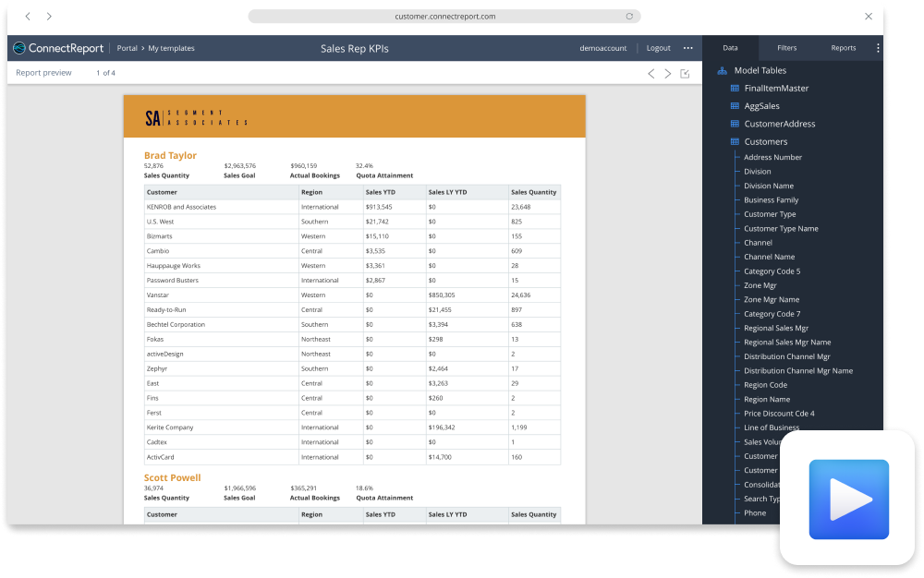Click the ConnectReport logo icon
Viewport: 924px width, 578px height.
pos(19,48)
